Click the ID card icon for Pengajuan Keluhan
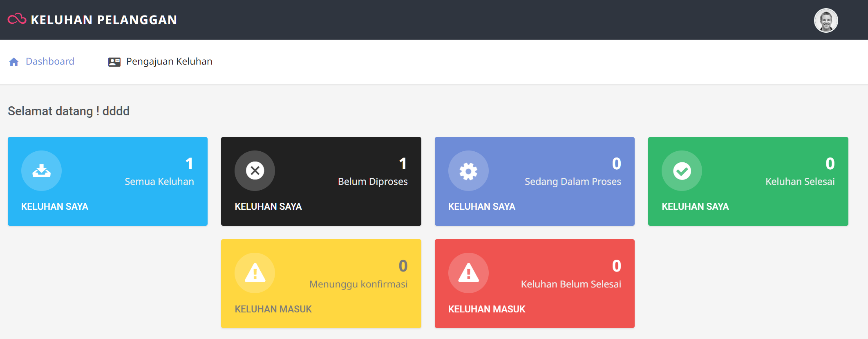This screenshot has height=339, width=868. click(114, 62)
